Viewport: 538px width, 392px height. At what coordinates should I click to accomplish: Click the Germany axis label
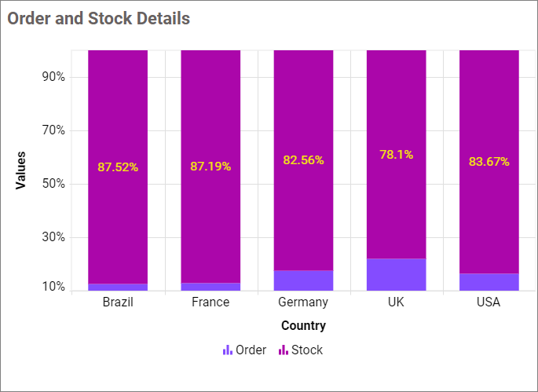[x=303, y=302]
